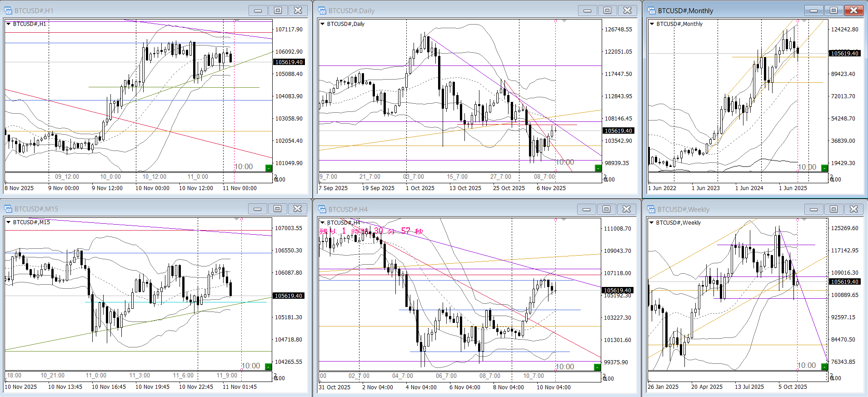Click the chart icon in BTCUSD#,M15 title bar

click(x=8, y=209)
